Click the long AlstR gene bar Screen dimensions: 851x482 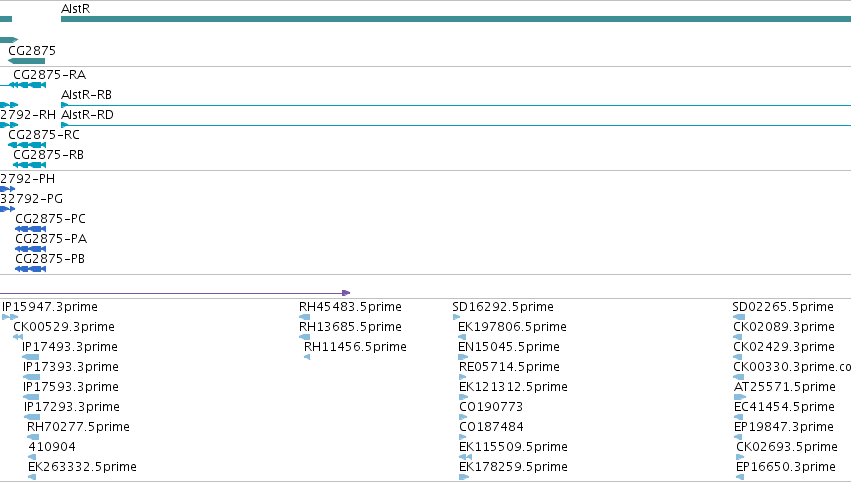tap(456, 19)
